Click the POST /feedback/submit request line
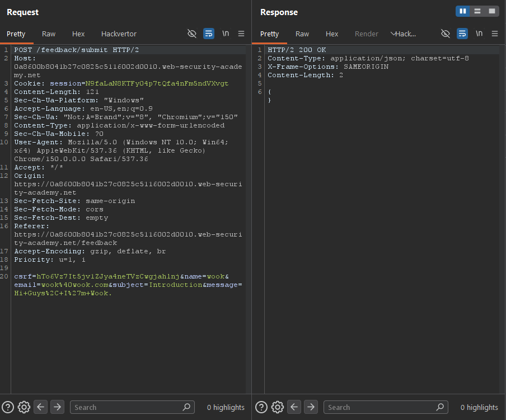506x420 pixels. point(77,50)
